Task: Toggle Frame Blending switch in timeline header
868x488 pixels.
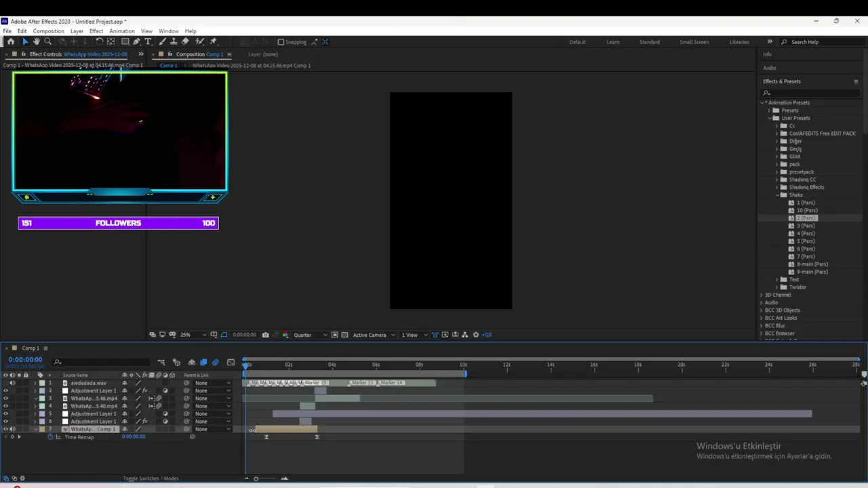Action: (x=203, y=363)
